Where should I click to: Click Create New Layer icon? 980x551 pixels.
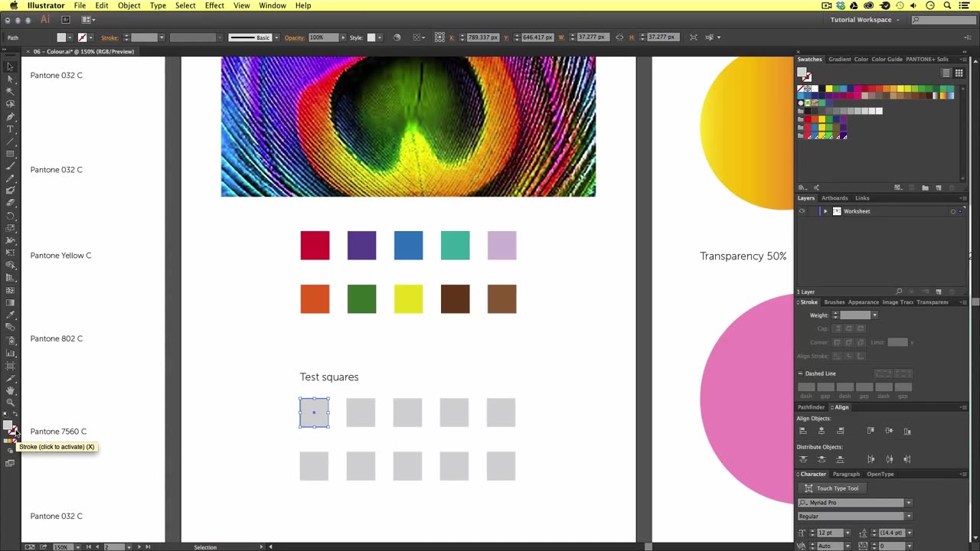click(x=939, y=292)
